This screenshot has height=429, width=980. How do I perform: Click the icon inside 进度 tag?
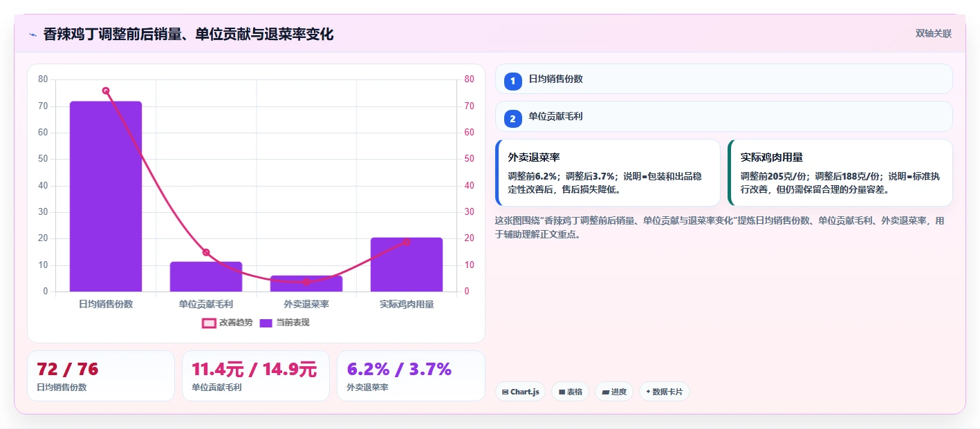point(606,392)
